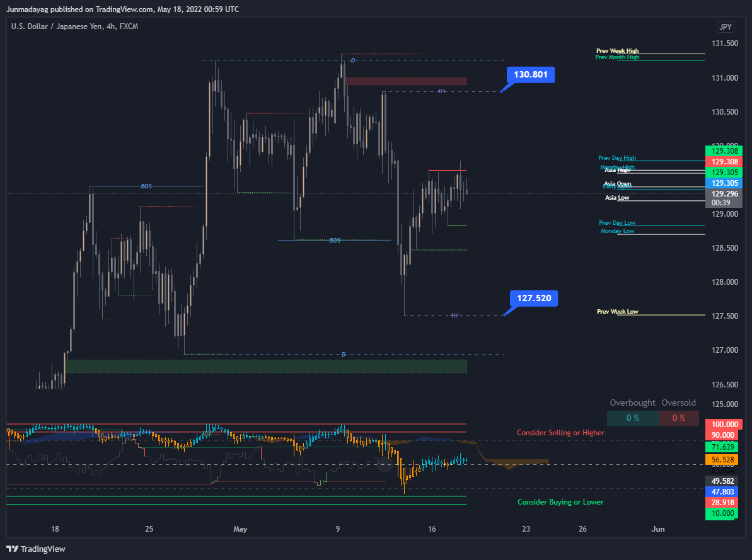Click the 23 label on the date axis
Viewport: 752px width, 560px height.
pos(526,529)
